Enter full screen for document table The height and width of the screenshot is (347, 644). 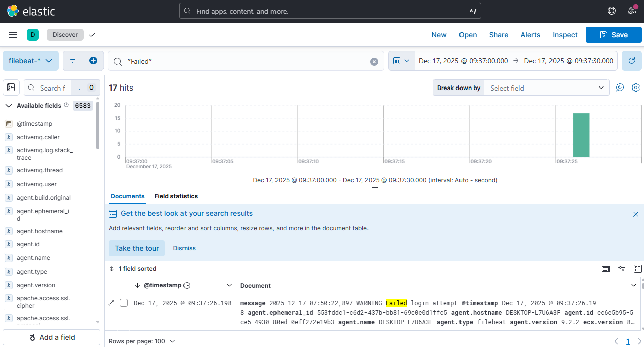[x=637, y=269]
